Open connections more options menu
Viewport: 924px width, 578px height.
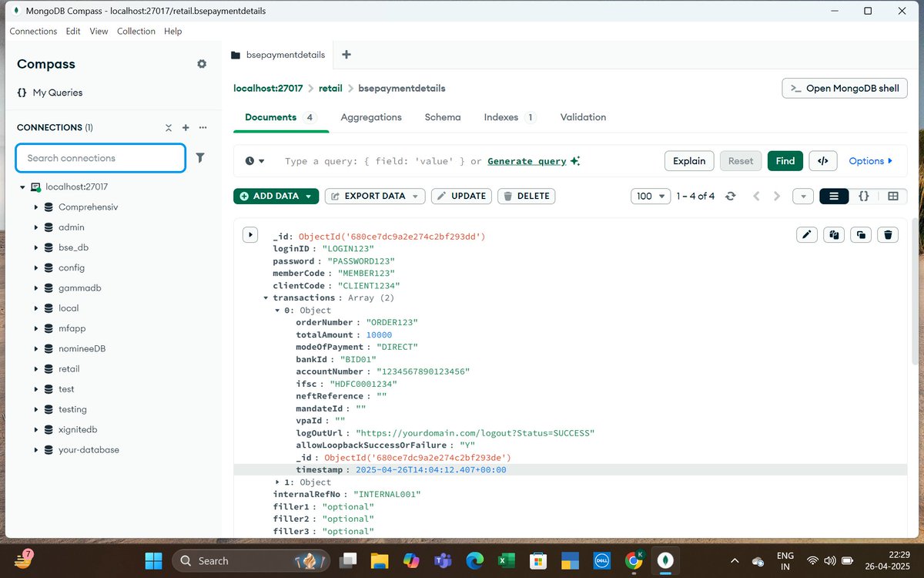[203, 128]
